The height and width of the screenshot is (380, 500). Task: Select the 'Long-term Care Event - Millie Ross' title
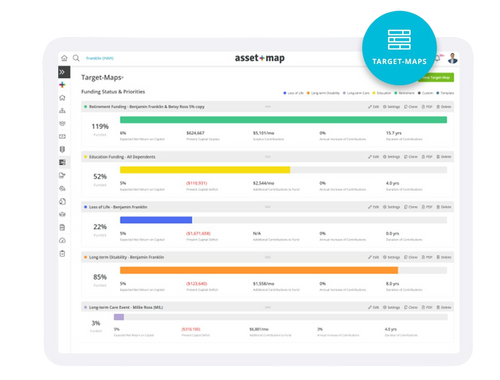pos(126,307)
